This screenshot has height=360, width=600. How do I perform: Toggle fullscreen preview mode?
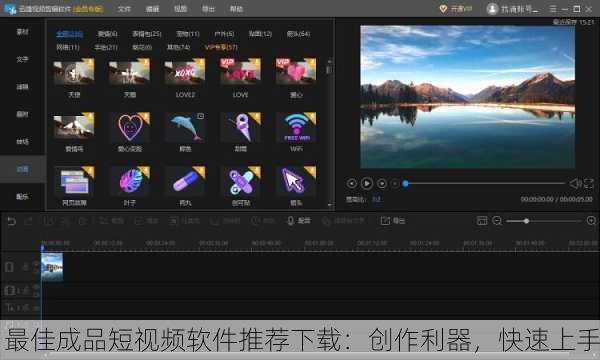[589, 184]
